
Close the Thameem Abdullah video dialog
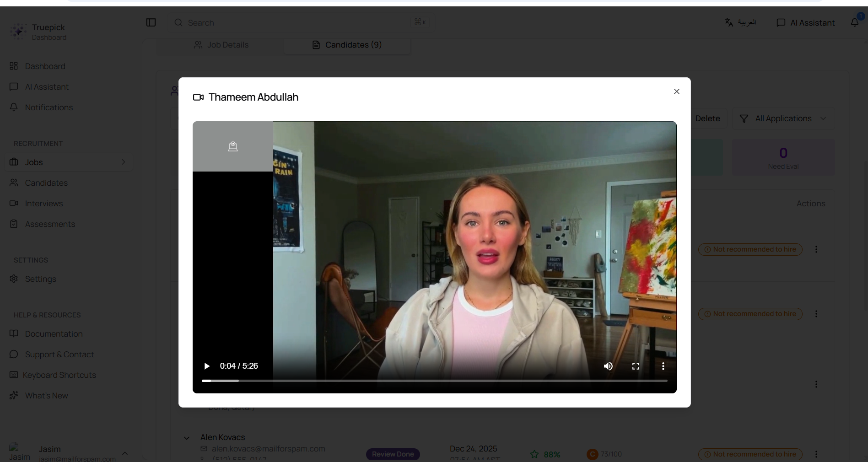pos(676,91)
